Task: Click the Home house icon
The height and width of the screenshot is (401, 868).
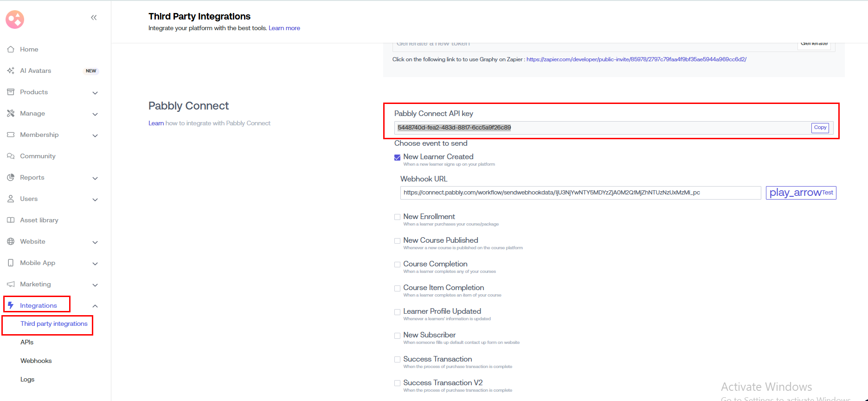Action: coord(11,49)
